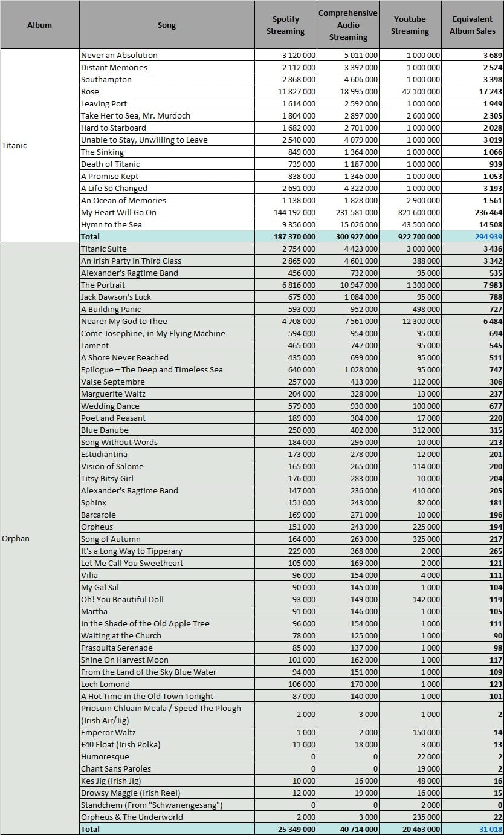Select Let Me Call You Sweetheart

point(132,563)
